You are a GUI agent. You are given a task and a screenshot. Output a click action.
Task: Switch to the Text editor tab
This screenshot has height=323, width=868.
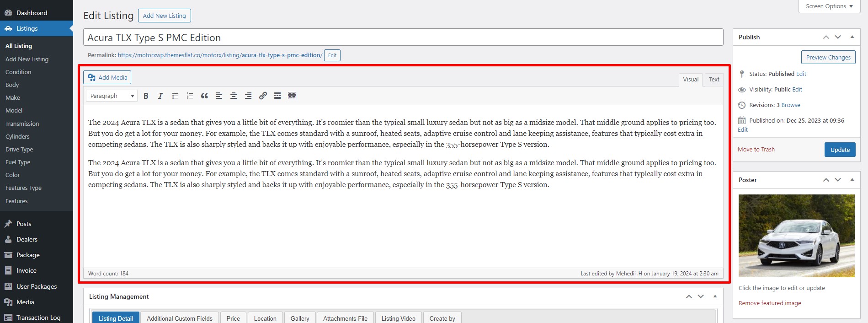click(x=714, y=80)
